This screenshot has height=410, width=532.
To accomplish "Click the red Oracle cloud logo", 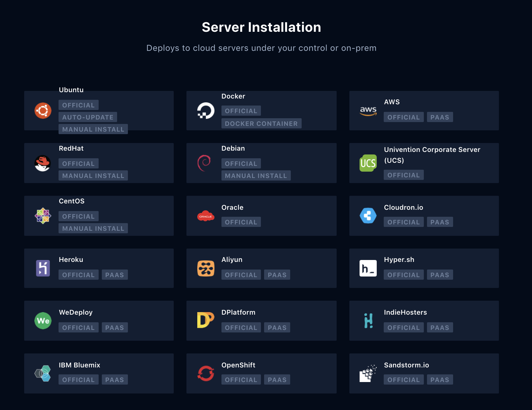I will coord(206,216).
